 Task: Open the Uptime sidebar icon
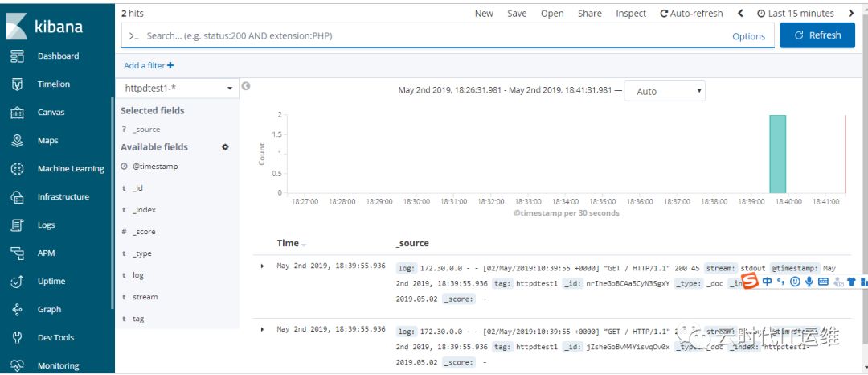[x=17, y=282]
